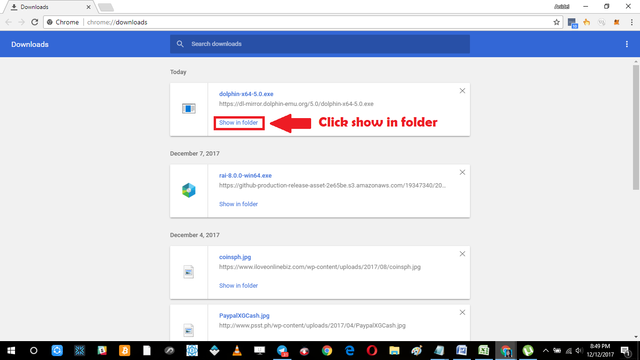640x360 pixels.
Task: Click the bookmark star in address bar
Action: pos(556,22)
